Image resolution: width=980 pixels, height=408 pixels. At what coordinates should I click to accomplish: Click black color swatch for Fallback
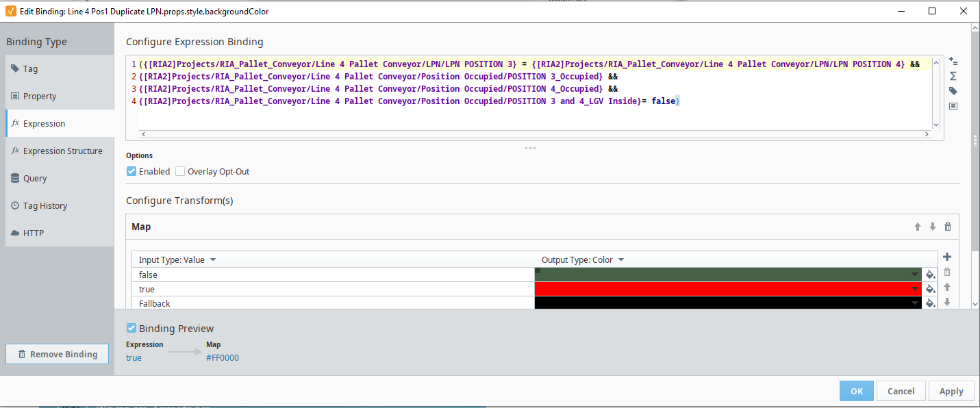[727, 303]
